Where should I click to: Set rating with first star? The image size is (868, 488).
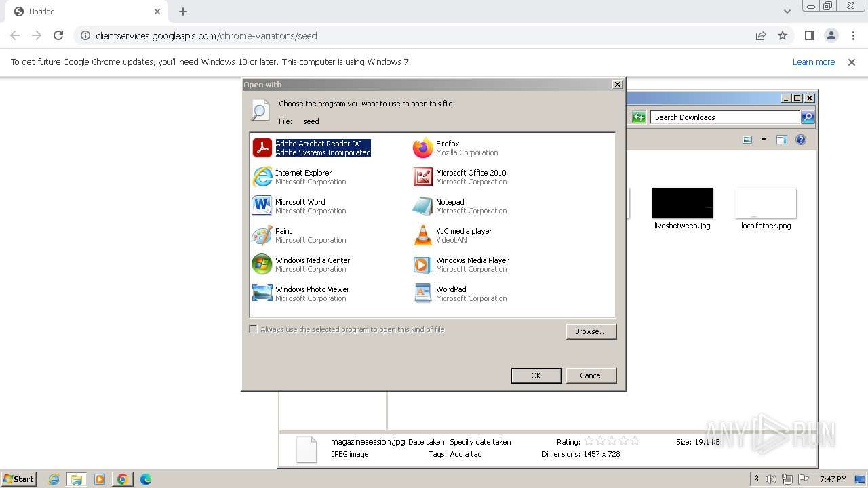tap(589, 441)
